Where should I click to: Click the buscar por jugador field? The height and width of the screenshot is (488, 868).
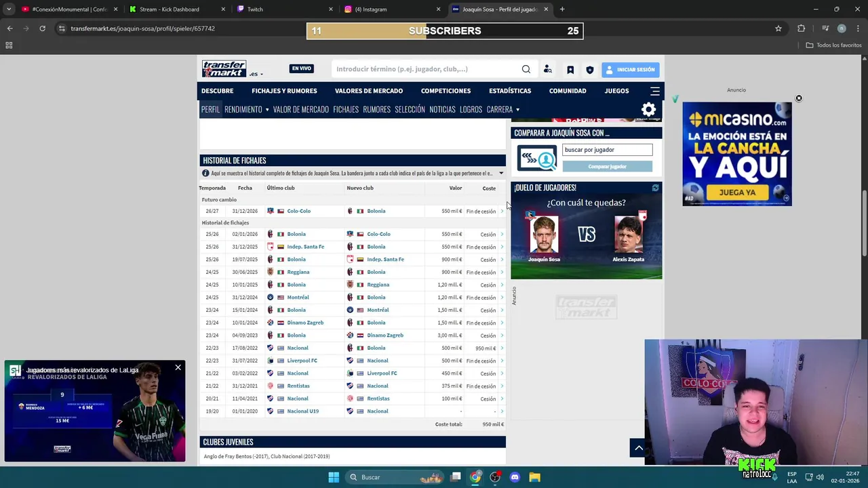click(x=608, y=150)
